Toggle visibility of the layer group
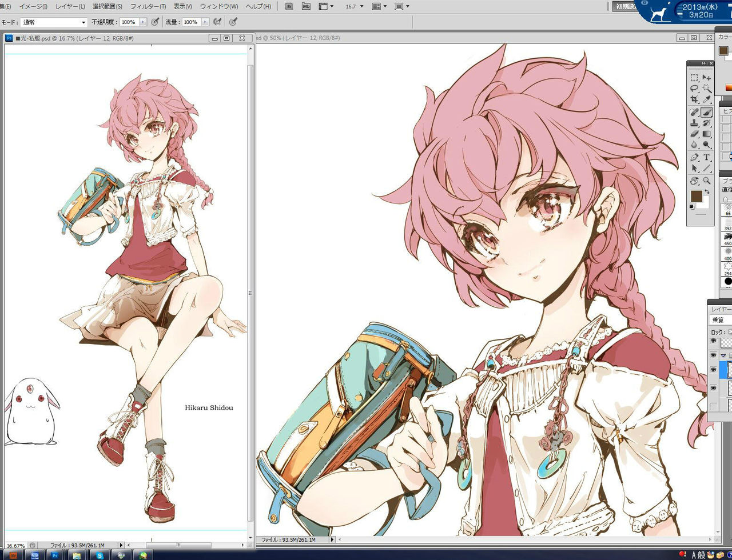This screenshot has height=560, width=732. point(713,355)
